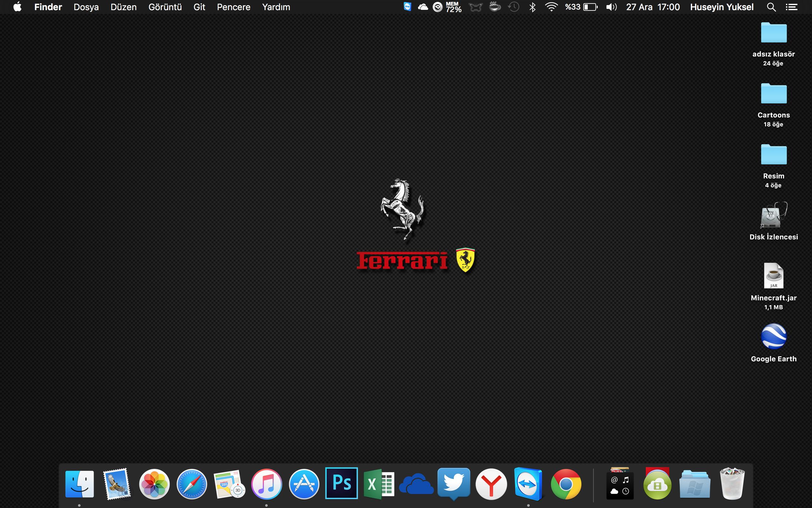Open the Finder menu

[x=48, y=7]
